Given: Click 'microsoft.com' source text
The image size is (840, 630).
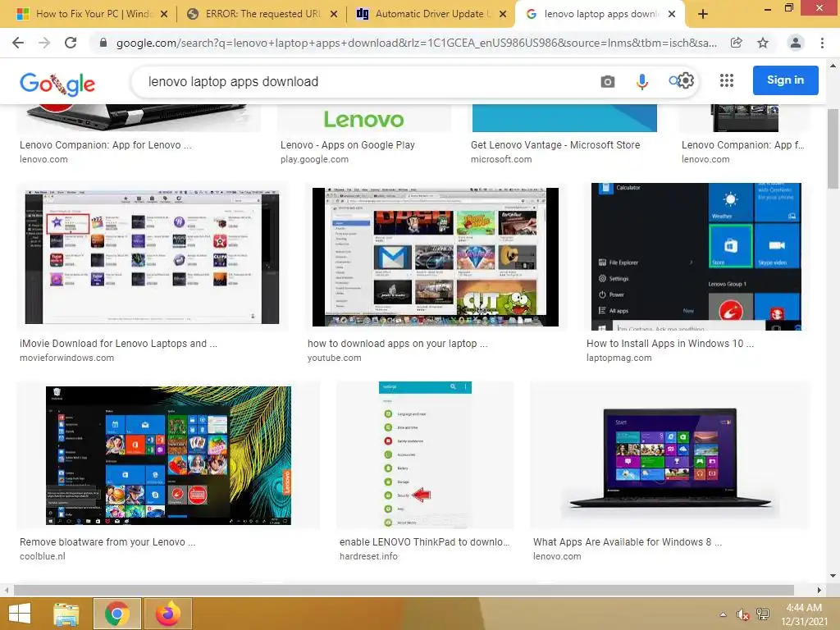Looking at the screenshot, I should tap(501, 159).
